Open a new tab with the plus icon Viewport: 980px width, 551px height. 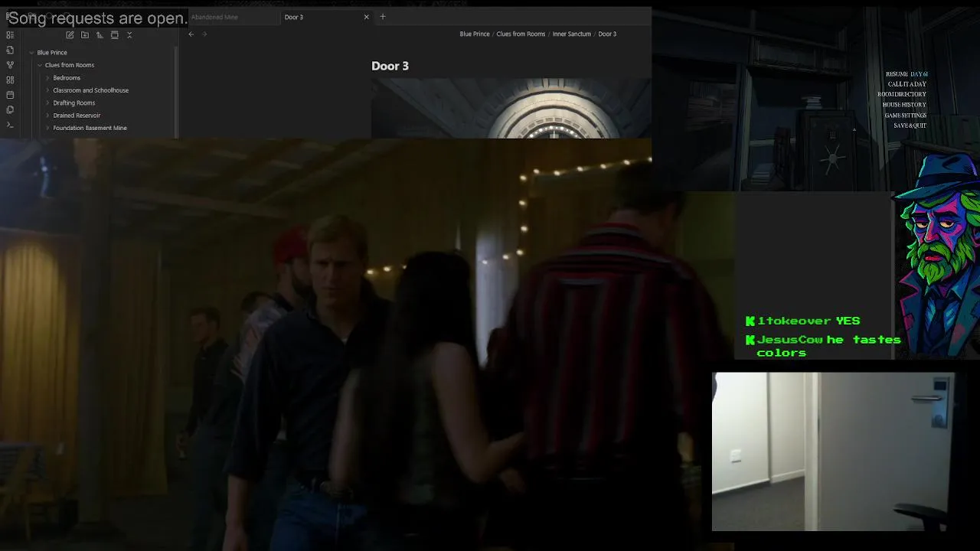tap(383, 16)
